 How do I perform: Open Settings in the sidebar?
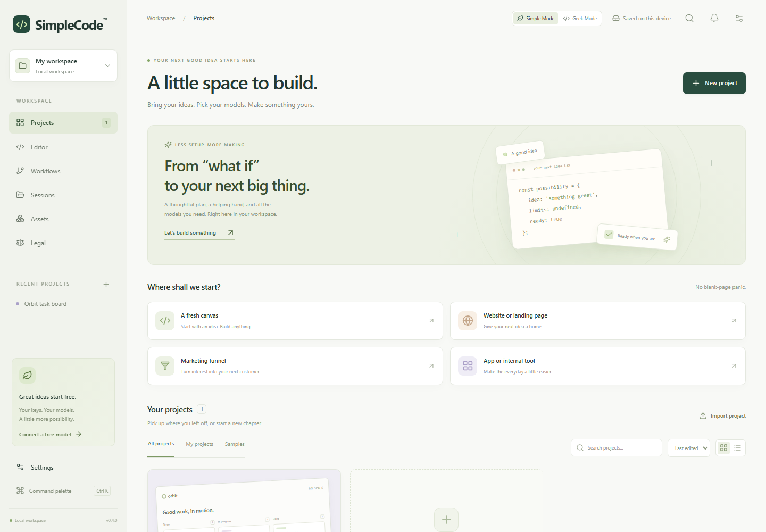click(x=63, y=468)
